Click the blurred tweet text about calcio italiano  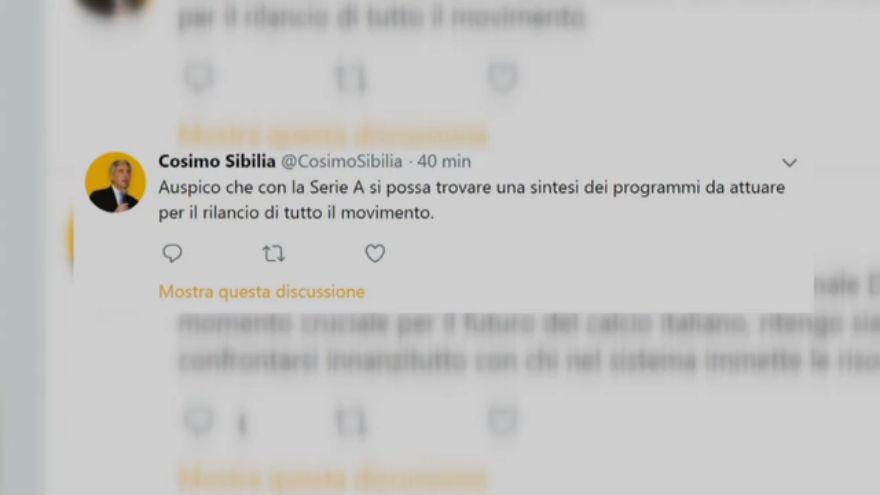click(529, 342)
